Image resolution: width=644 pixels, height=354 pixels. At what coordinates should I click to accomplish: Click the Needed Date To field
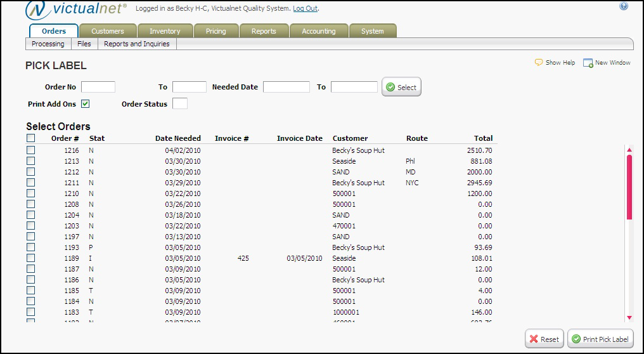click(x=354, y=87)
